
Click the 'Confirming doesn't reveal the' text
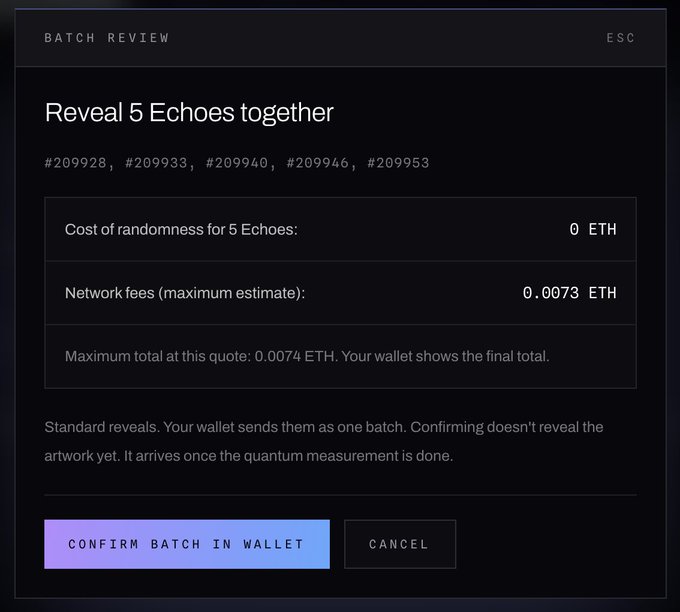pyautogui.click(x=507, y=427)
